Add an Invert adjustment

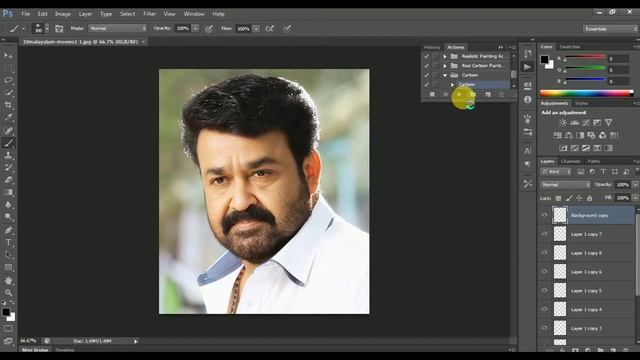563,148
